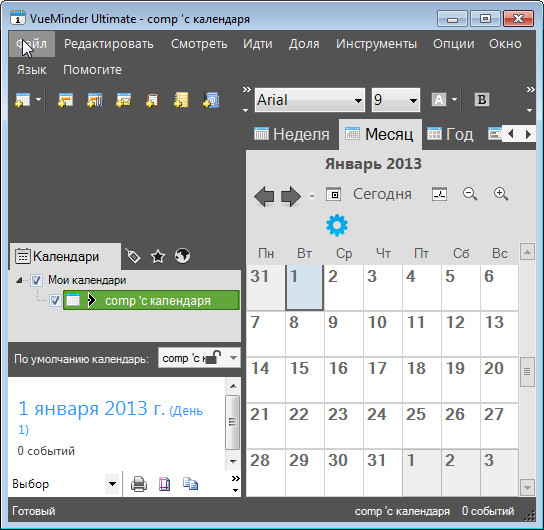
Task: Expand the new calendar icon dropdown arrow
Action: click(x=39, y=100)
